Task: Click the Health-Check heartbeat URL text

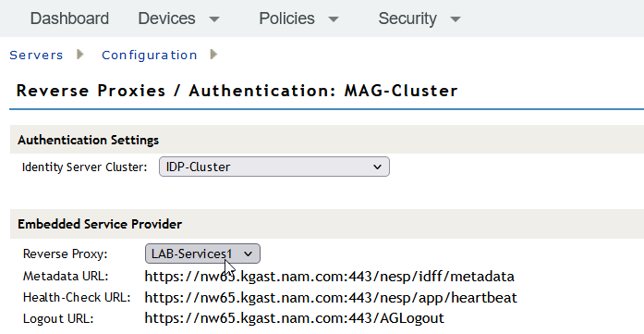Action: 331,297
